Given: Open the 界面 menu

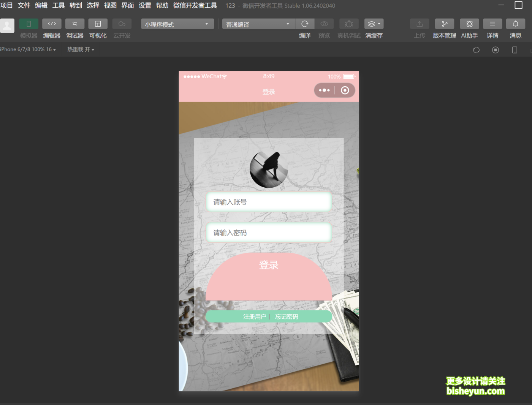Looking at the screenshot, I should coord(128,5).
